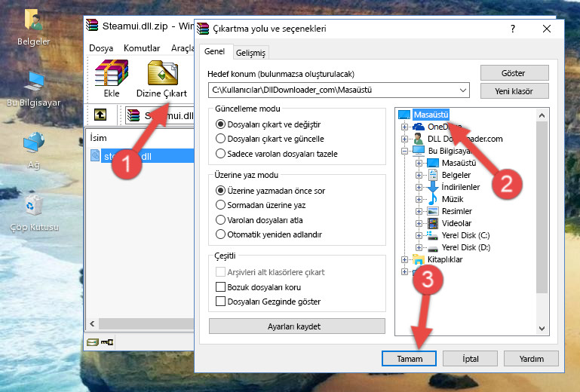The image size is (580, 392).
Task: Expand the DLL Downloader.com tree node
Action: (405, 139)
